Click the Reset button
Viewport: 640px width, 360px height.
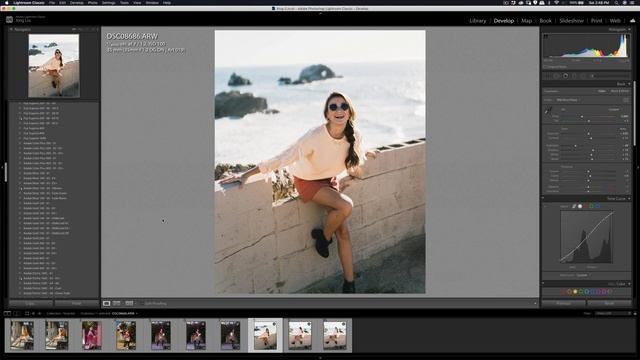[x=609, y=304]
